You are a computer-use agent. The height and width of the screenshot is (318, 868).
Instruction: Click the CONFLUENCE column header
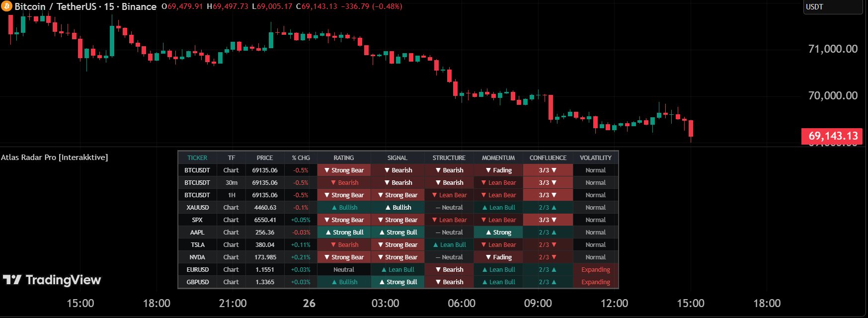[548, 158]
